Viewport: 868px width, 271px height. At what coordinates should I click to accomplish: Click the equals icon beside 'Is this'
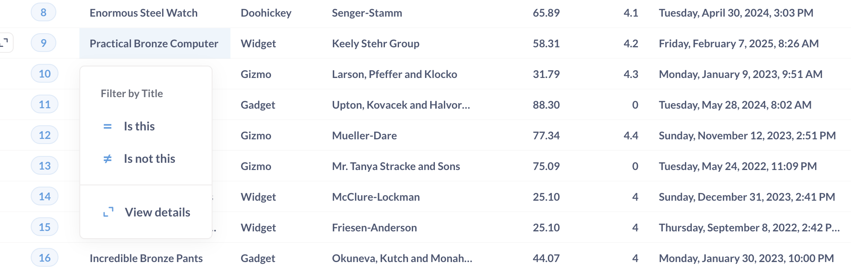tap(108, 126)
